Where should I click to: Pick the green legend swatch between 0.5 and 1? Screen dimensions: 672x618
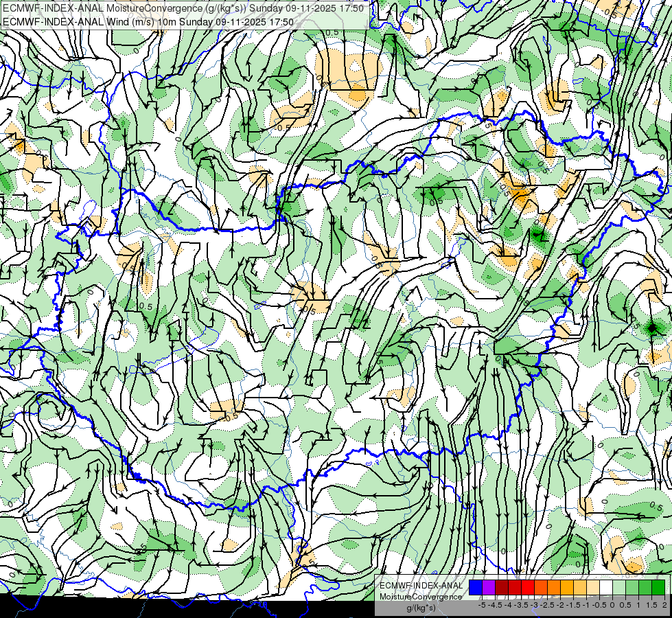(632, 587)
